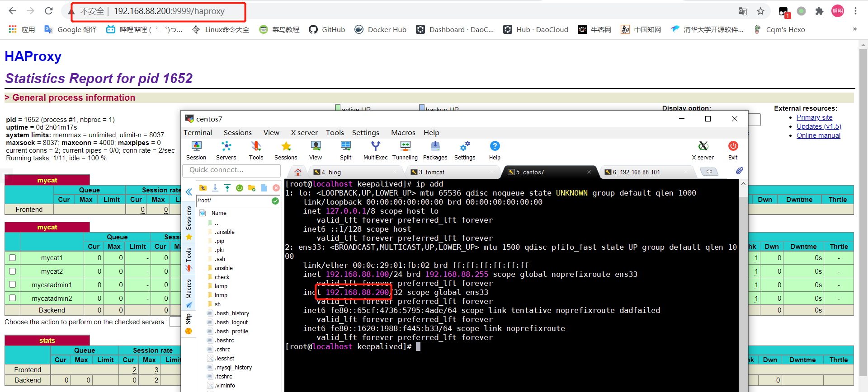Reload the HAProxy page in Chrome
This screenshot has width=868, height=392.
point(49,11)
